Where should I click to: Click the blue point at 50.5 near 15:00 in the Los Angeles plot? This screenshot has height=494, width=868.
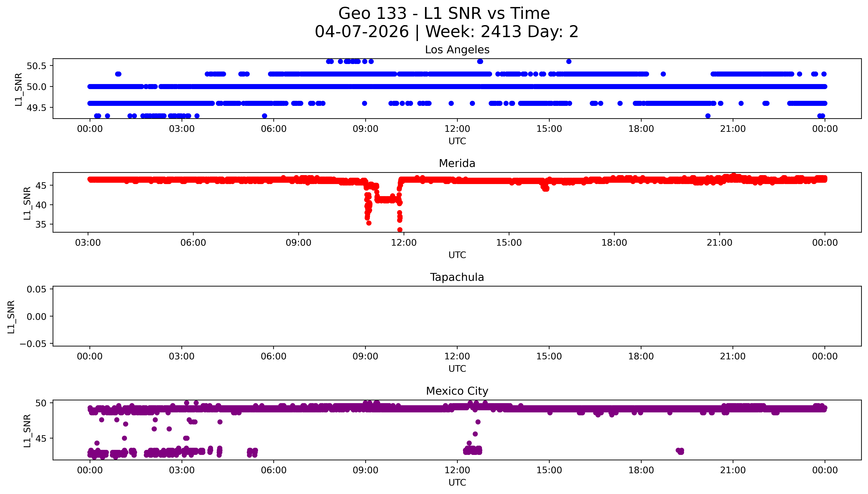(x=569, y=61)
